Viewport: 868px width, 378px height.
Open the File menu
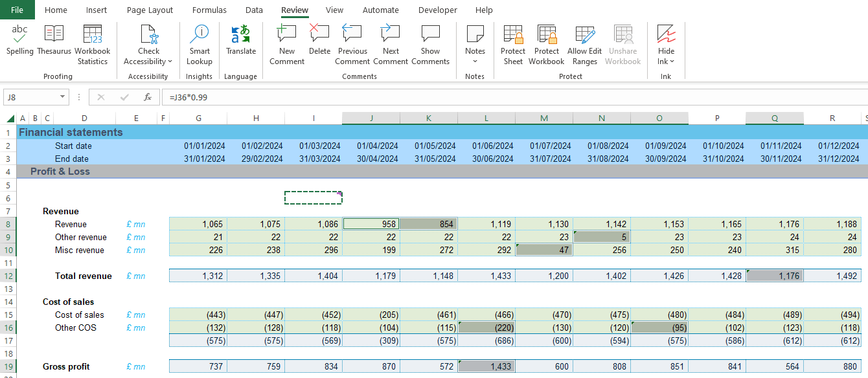click(17, 10)
